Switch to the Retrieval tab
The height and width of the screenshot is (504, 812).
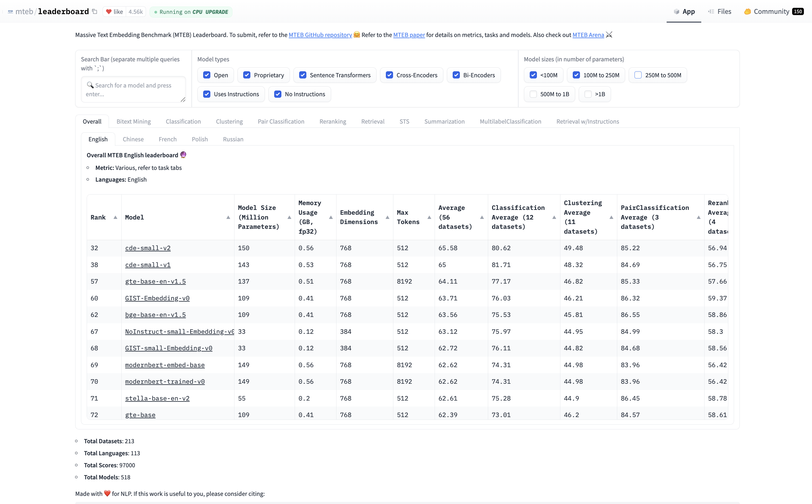tap(373, 121)
